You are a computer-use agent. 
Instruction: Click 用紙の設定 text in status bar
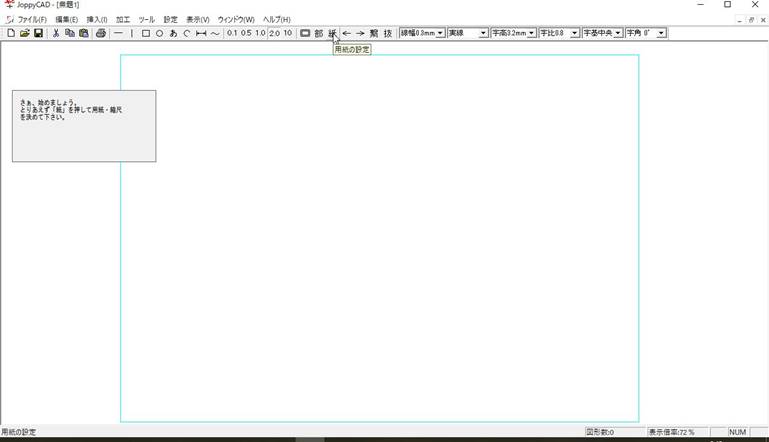click(x=18, y=432)
